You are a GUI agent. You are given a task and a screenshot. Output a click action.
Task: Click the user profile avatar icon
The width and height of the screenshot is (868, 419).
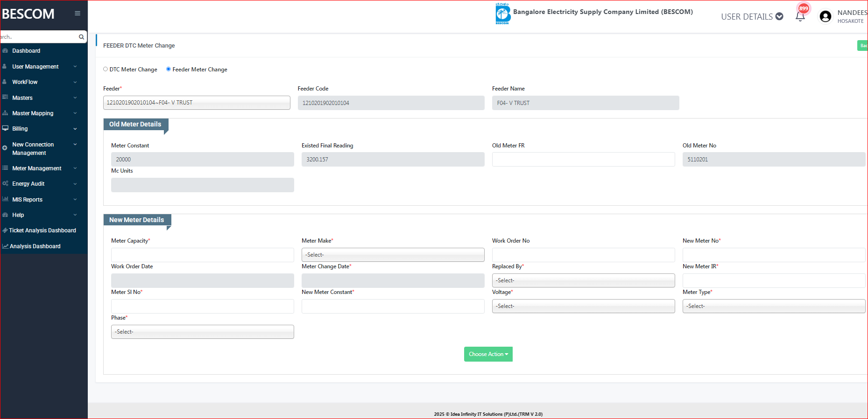[x=825, y=17]
